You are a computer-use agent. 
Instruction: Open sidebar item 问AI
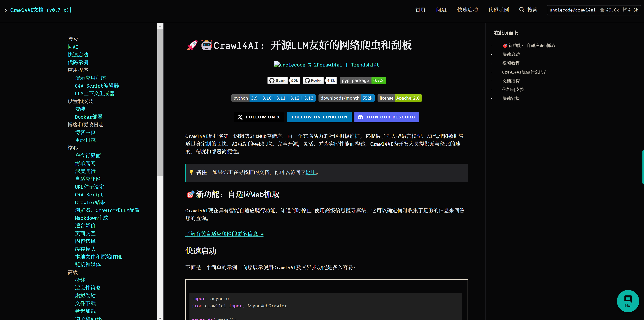click(73, 47)
